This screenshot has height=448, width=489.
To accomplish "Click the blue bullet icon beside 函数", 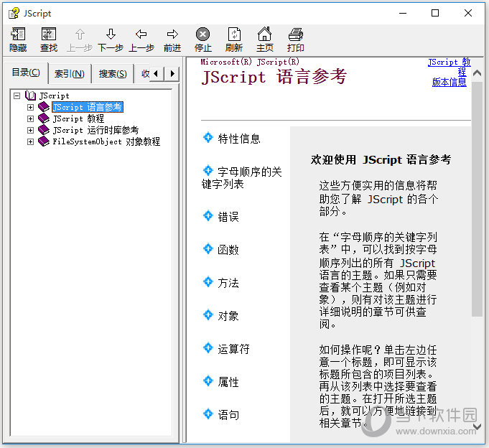I will [x=208, y=248].
